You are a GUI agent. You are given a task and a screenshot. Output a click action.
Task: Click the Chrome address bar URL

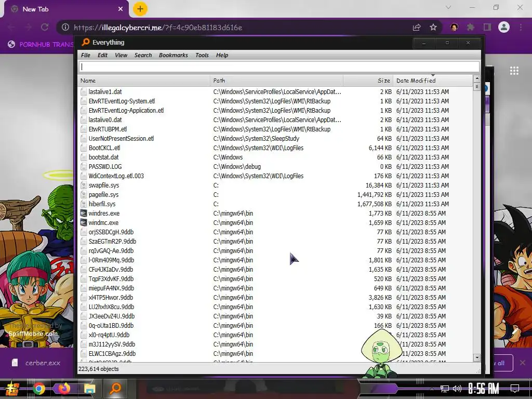pos(158,28)
